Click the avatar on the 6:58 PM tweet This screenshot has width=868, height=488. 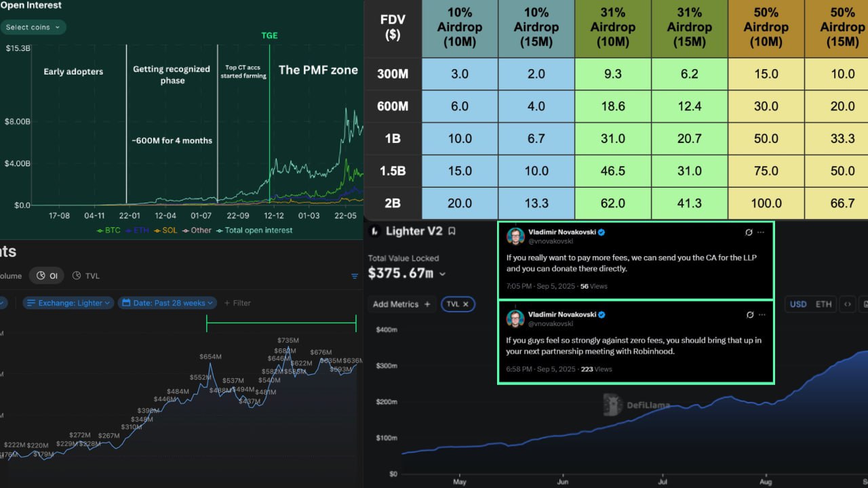pos(515,319)
